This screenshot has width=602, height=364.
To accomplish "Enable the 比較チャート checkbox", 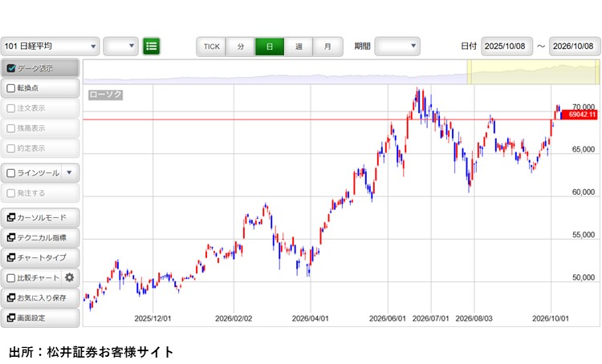I will pyautogui.click(x=11, y=277).
